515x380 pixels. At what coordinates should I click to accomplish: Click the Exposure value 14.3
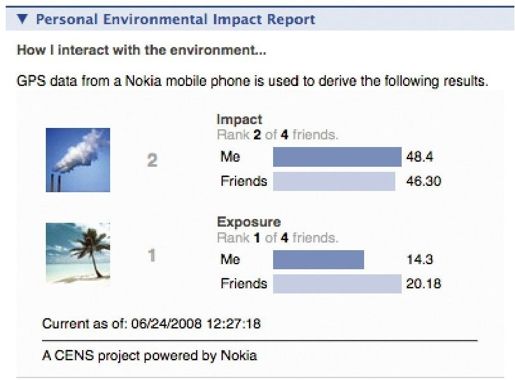tap(420, 259)
